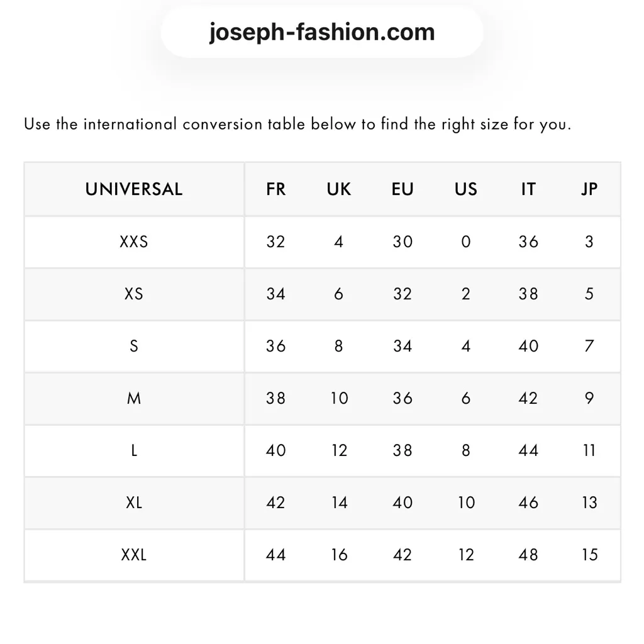
Task: Select the IT size 48 cell
Action: (x=528, y=555)
